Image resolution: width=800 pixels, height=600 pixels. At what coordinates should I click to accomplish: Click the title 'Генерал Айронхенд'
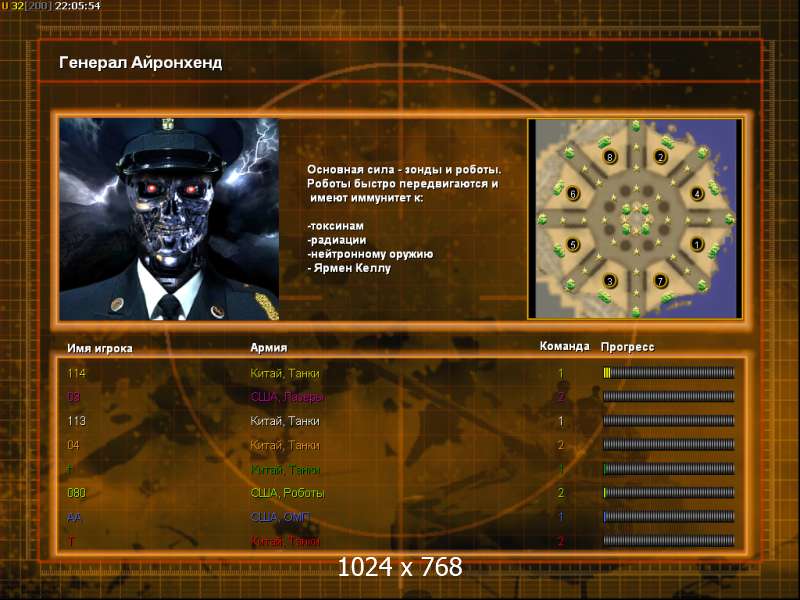click(140, 63)
